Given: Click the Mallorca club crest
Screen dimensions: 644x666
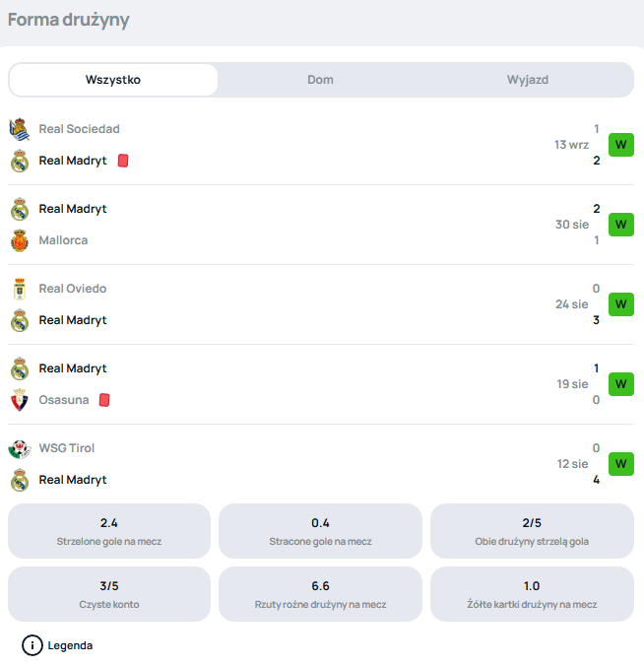Looking at the screenshot, I should point(20,240).
